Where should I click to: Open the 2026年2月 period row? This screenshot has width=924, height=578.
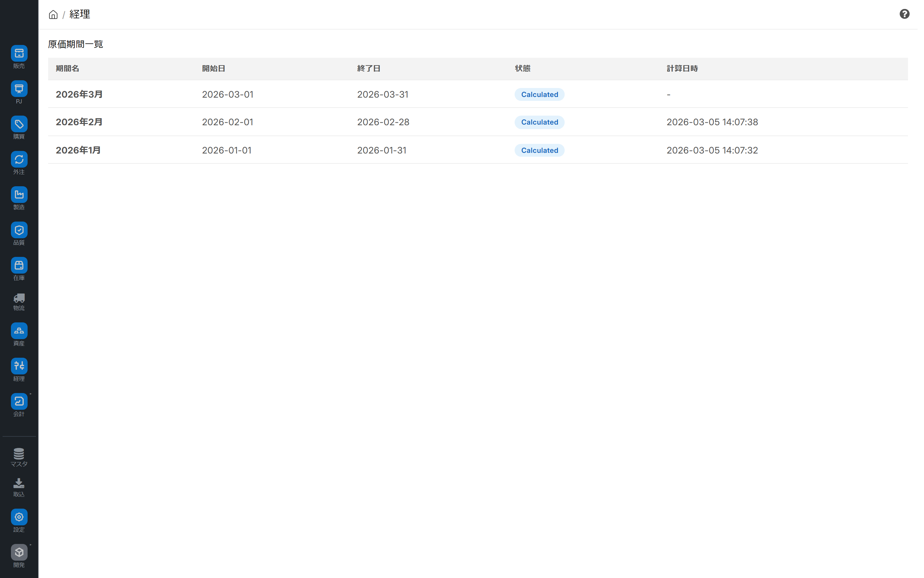(478, 122)
